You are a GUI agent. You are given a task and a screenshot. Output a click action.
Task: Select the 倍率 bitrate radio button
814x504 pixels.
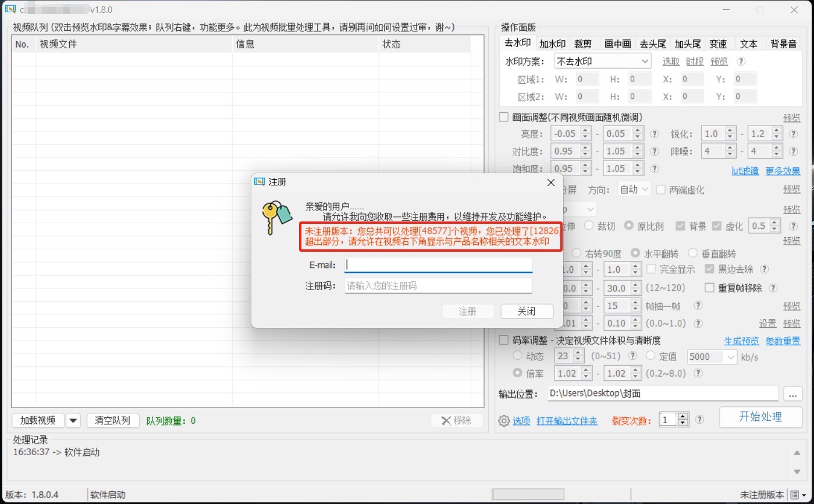pyautogui.click(x=517, y=373)
